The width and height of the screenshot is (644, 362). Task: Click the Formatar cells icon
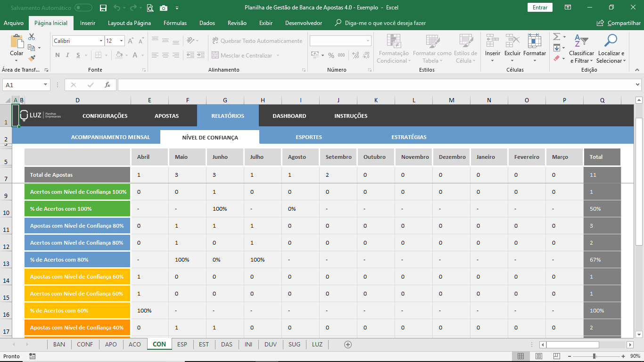click(534, 41)
